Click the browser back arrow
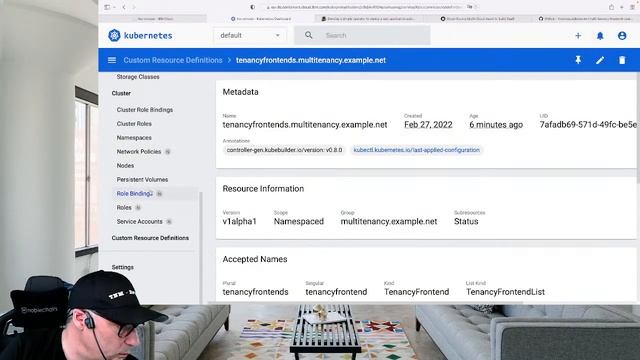 (124, 7)
